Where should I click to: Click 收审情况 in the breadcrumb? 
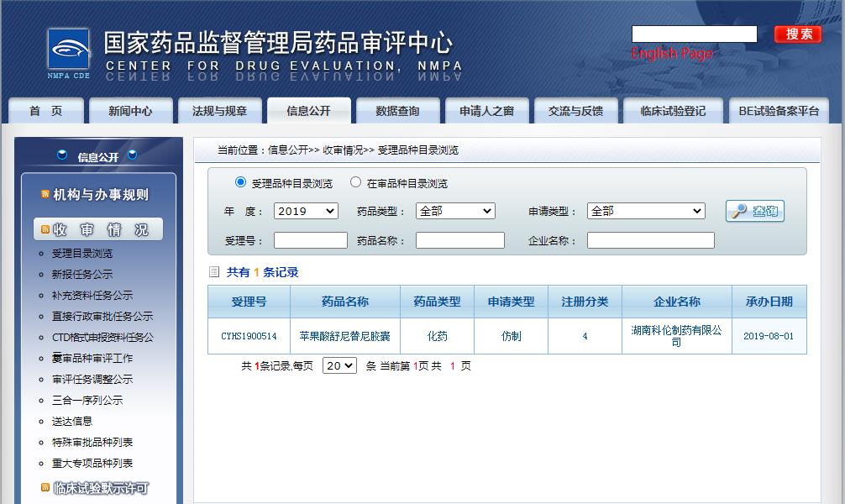point(343,150)
